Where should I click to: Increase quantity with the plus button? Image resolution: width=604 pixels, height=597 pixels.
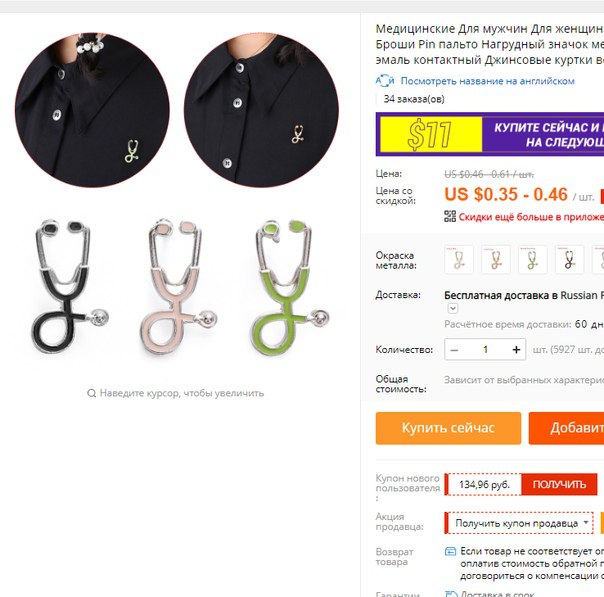[516, 350]
